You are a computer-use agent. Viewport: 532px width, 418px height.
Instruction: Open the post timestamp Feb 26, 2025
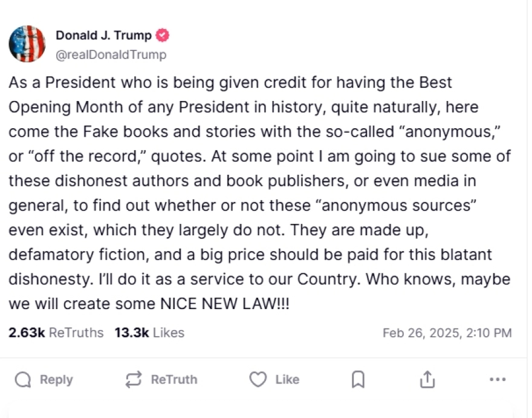coord(450,332)
